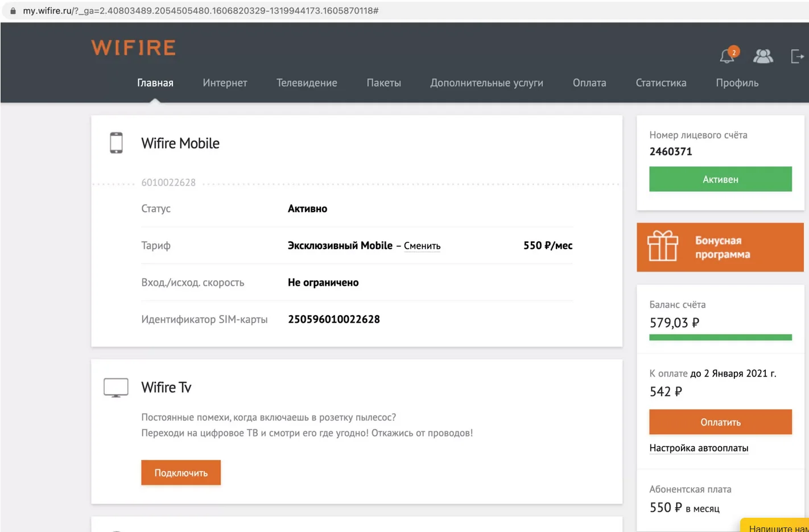Click the Вход./исход. скорость label
The image size is (809, 532).
point(193,282)
